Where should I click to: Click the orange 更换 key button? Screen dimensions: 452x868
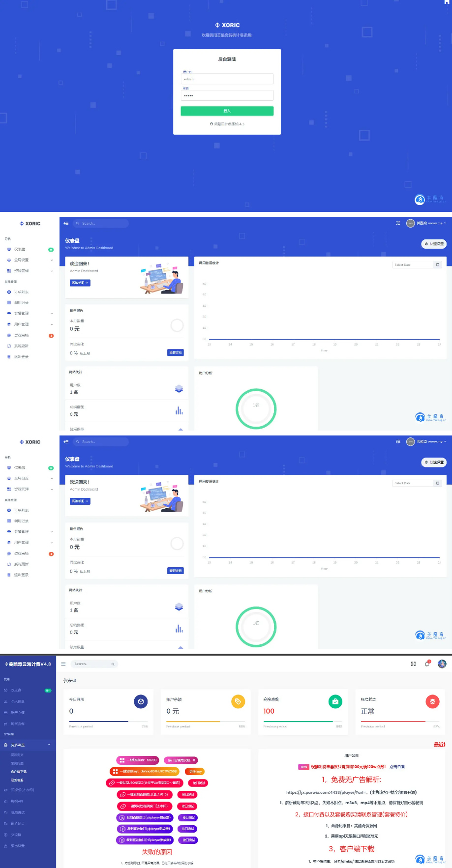click(196, 772)
